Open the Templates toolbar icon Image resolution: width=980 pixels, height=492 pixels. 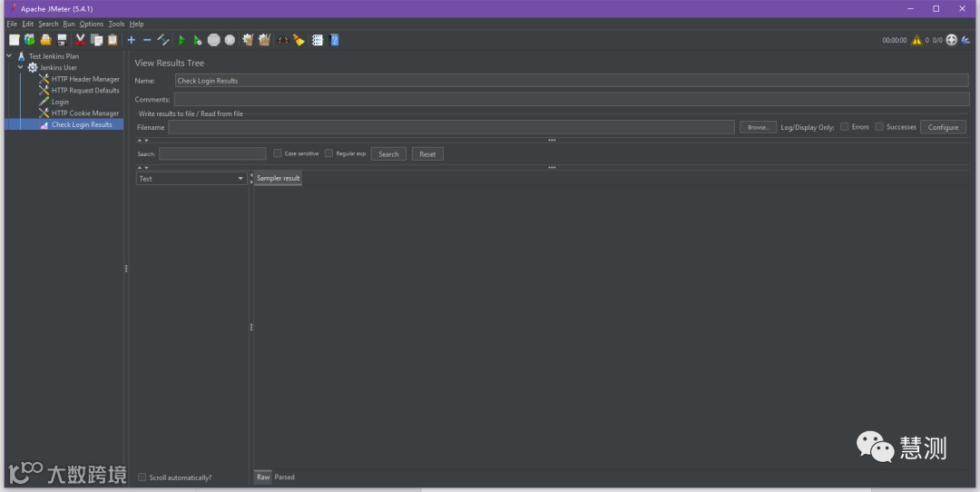29,40
